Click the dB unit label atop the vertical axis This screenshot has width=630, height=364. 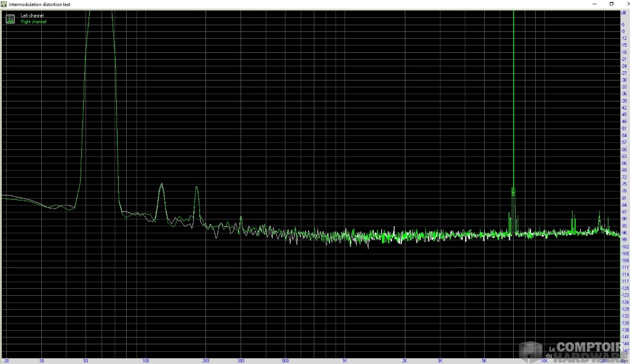coord(624,12)
